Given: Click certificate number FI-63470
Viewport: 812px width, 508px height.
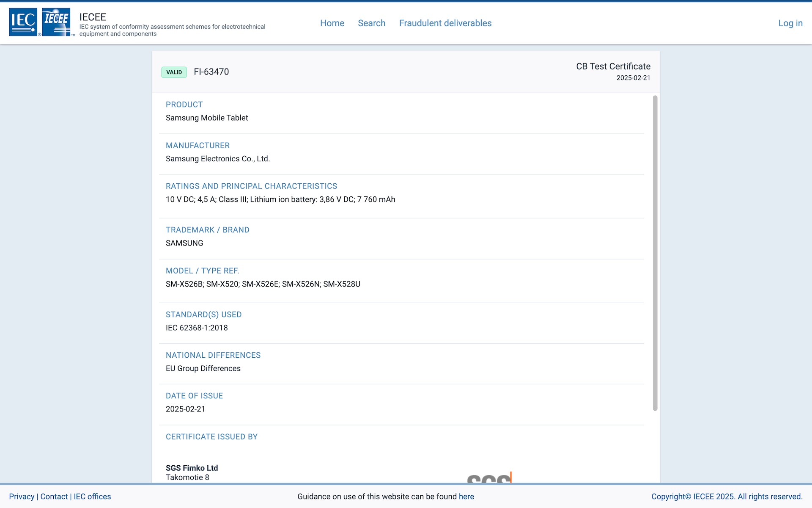Looking at the screenshot, I should (x=211, y=72).
